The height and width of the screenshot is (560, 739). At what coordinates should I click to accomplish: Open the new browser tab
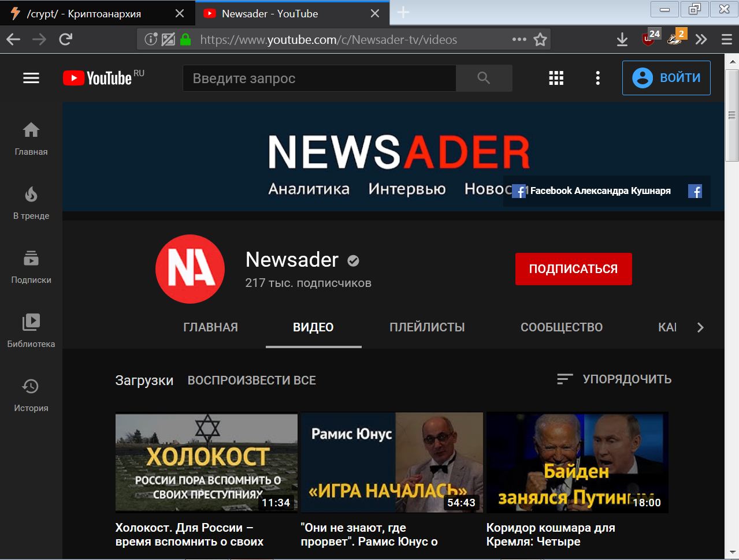point(403,13)
